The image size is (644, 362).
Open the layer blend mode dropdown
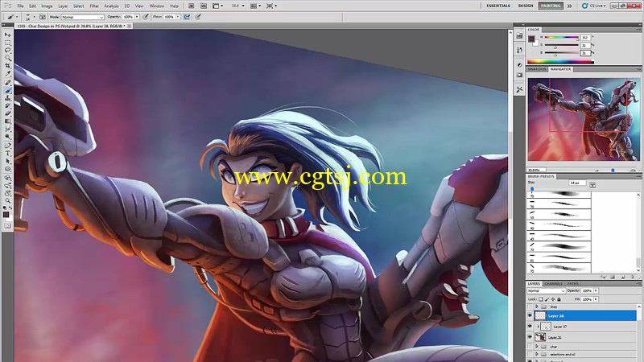coord(547,290)
